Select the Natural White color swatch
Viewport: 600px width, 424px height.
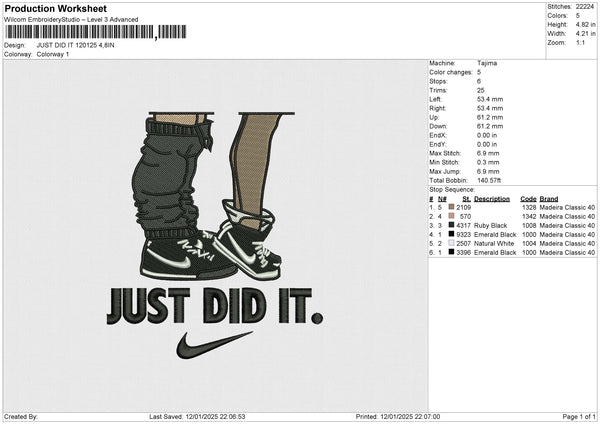pyautogui.click(x=451, y=243)
